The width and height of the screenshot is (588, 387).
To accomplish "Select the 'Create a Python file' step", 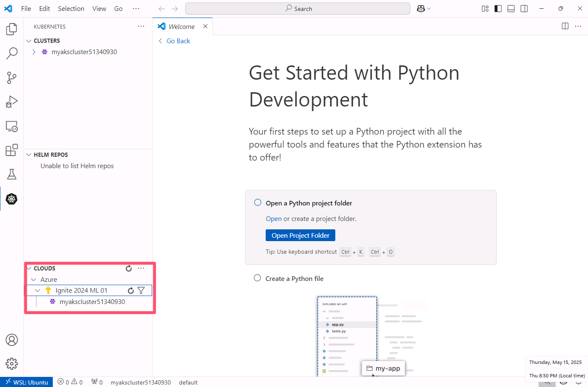I will 257,278.
